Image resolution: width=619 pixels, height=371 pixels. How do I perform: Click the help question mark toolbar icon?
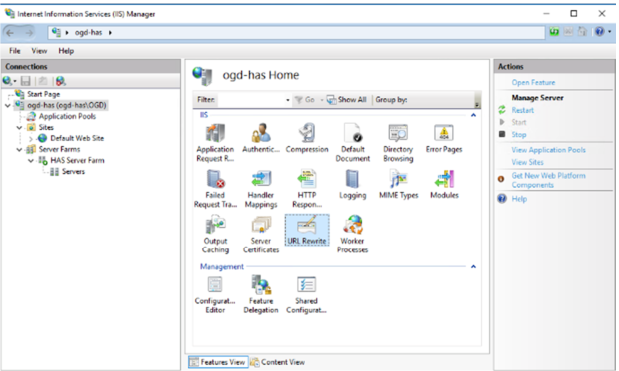tap(599, 32)
